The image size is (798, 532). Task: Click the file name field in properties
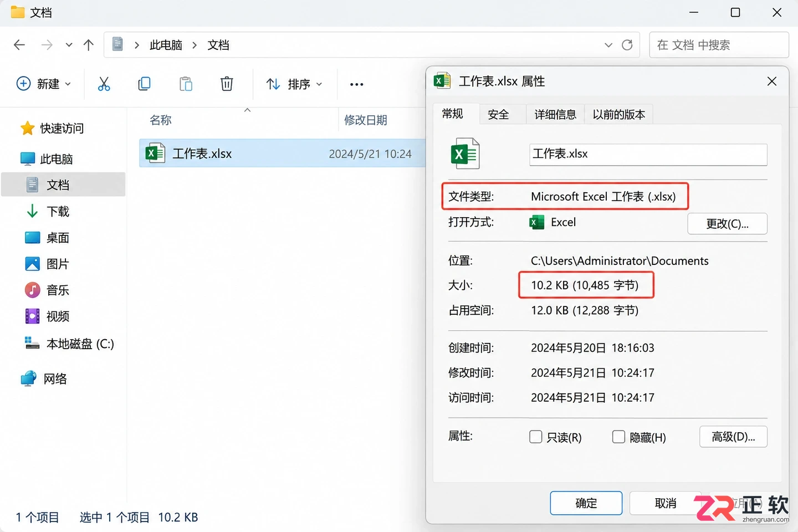coord(648,155)
